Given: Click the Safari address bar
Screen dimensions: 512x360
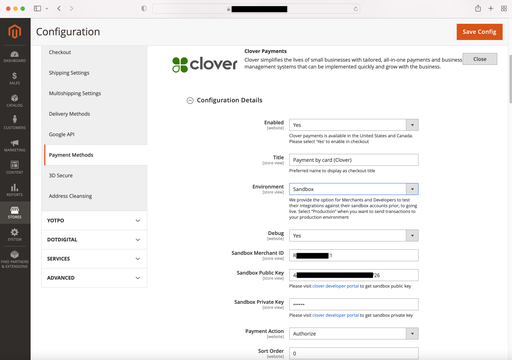Looking at the screenshot, I should [x=256, y=9].
